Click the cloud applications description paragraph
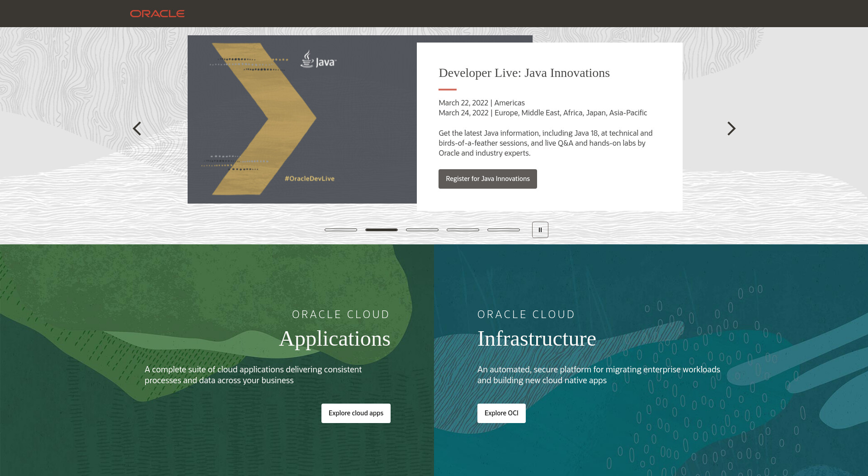This screenshot has width=868, height=476. point(253,375)
